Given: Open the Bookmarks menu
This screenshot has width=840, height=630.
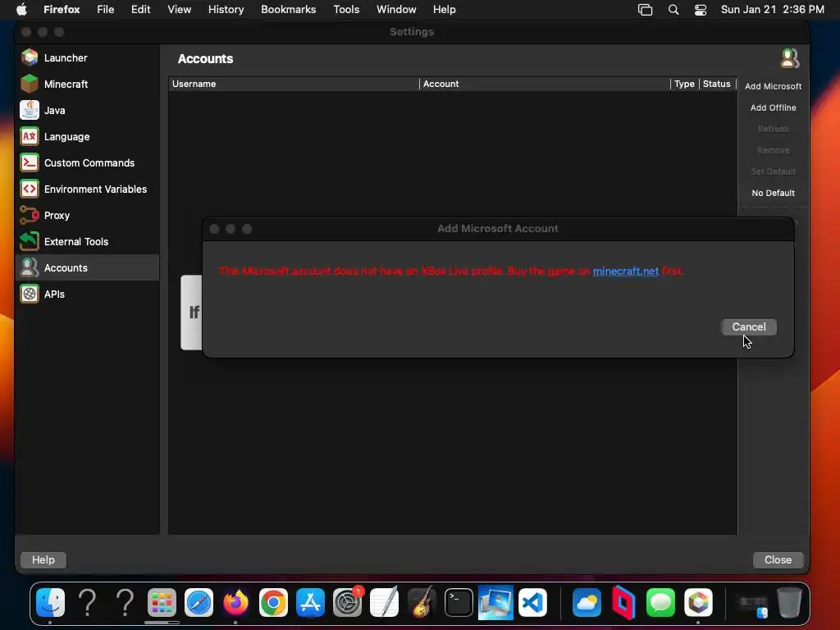Looking at the screenshot, I should pos(288,10).
